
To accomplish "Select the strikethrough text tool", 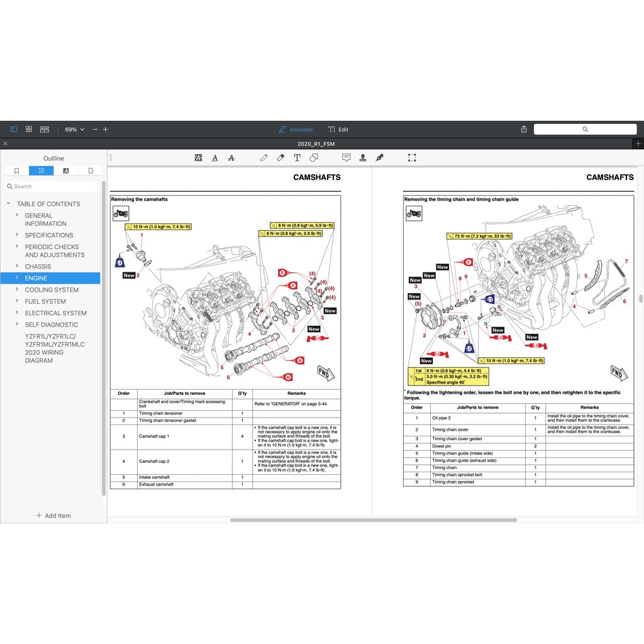I will click(x=231, y=158).
